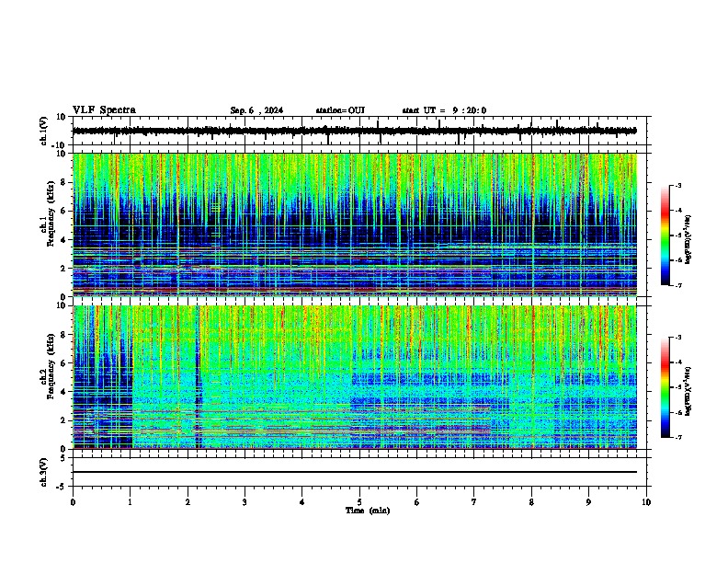Screen dimensions: 728x563
Task: Click the ch.2 spectrogram panel
Action: 355,377
